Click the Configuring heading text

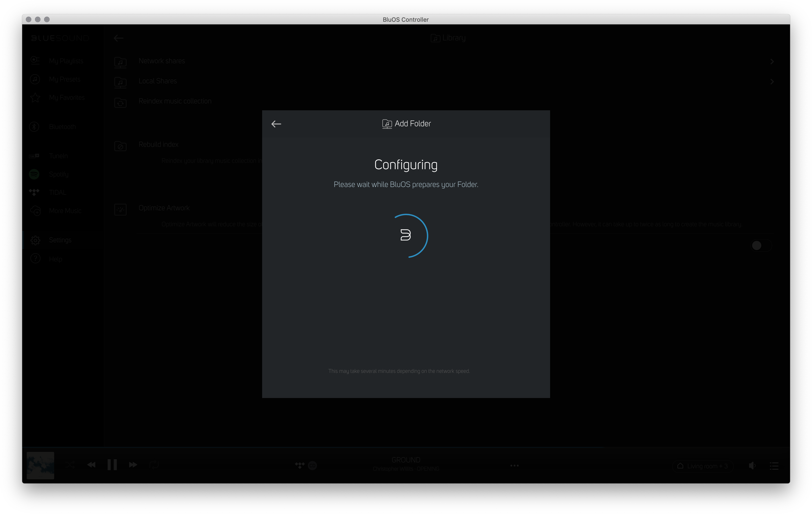pos(406,165)
